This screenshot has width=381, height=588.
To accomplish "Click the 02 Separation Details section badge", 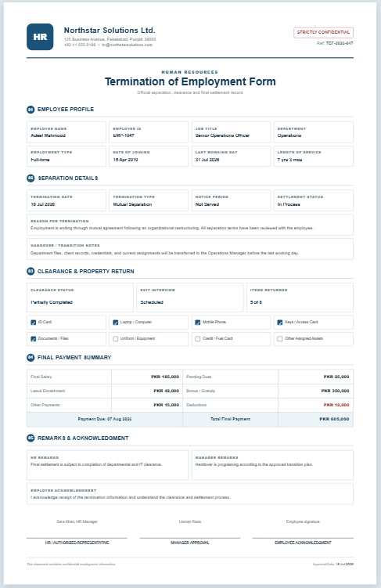I will click(31, 179).
